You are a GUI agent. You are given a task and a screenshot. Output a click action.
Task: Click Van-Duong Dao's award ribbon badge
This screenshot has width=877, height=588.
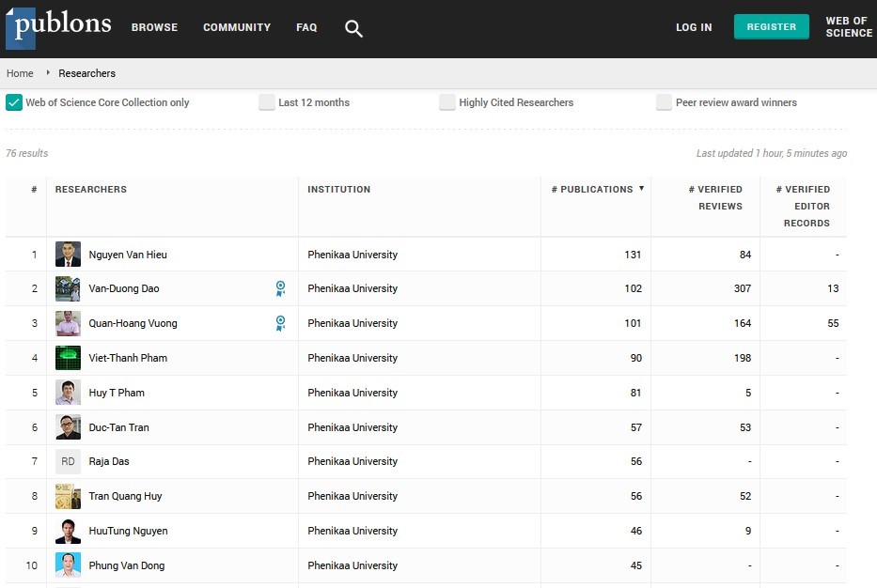[x=280, y=288]
